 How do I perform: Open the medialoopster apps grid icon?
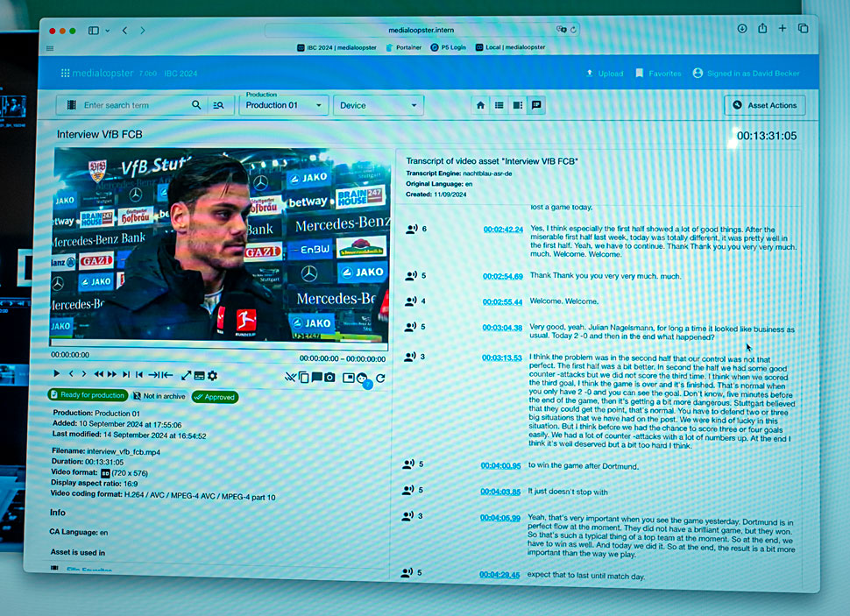[65, 73]
